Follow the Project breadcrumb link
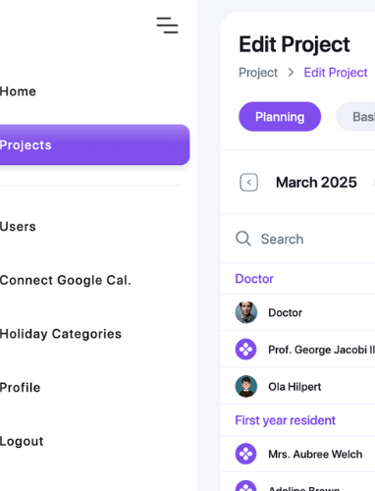Image resolution: width=375 pixels, height=491 pixels. (258, 73)
